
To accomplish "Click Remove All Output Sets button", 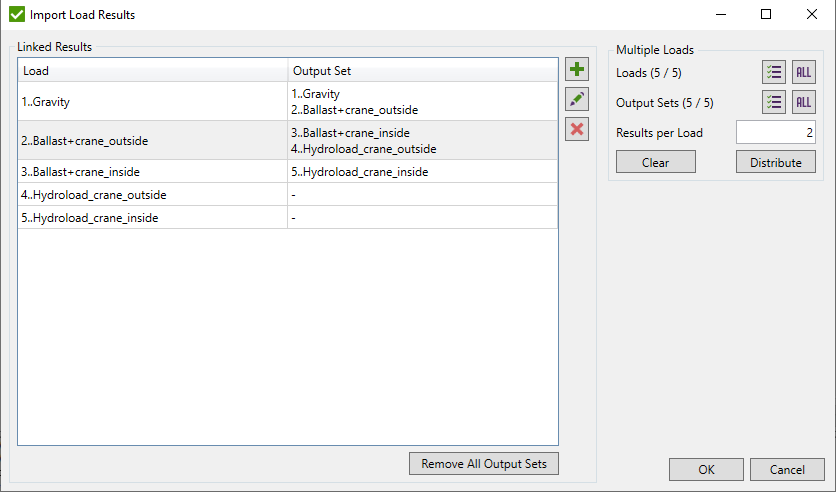I will point(483,464).
